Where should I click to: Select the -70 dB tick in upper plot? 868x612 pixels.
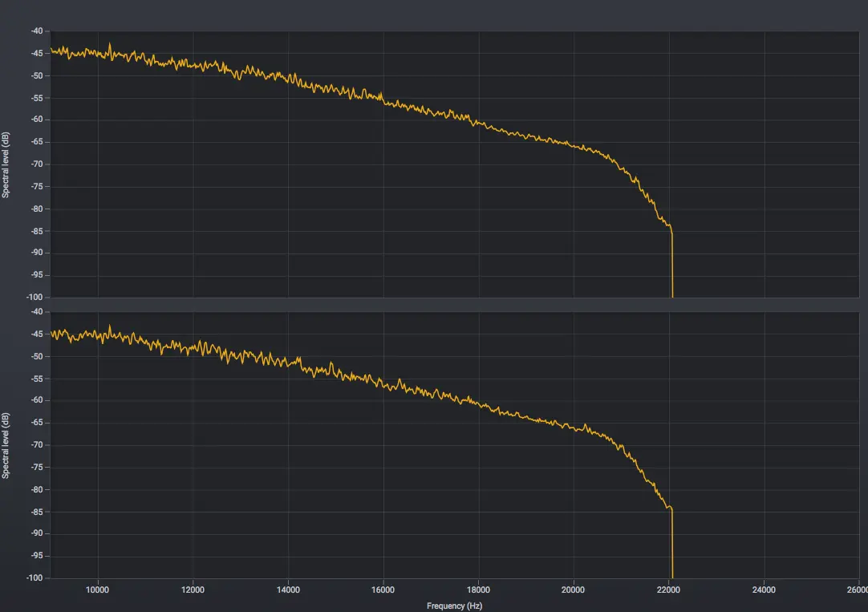(x=37, y=164)
